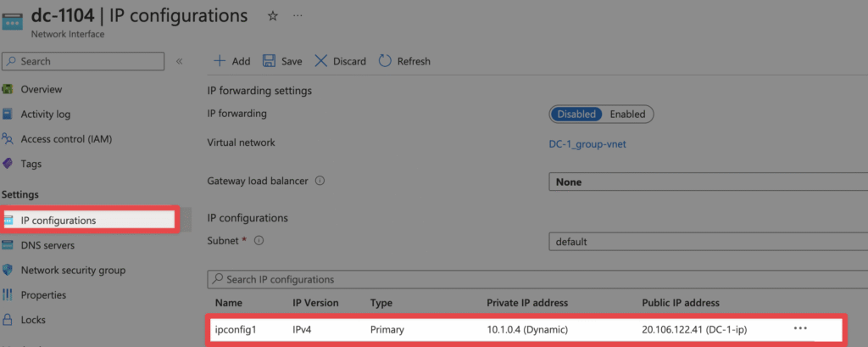Favorite the page with the star icon
868x347 pixels.
click(x=272, y=16)
